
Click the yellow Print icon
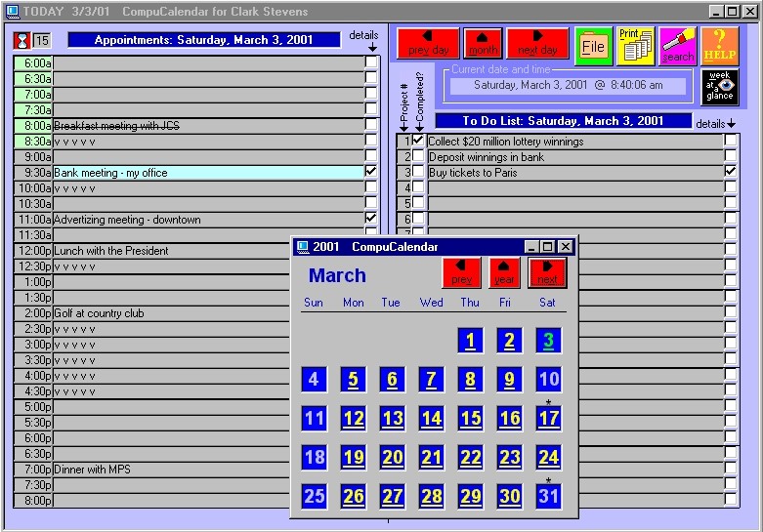636,46
